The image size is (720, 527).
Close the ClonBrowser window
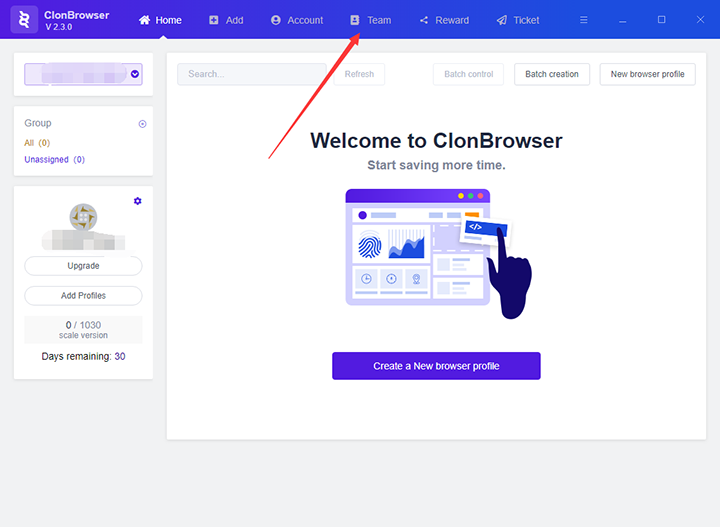(700, 20)
